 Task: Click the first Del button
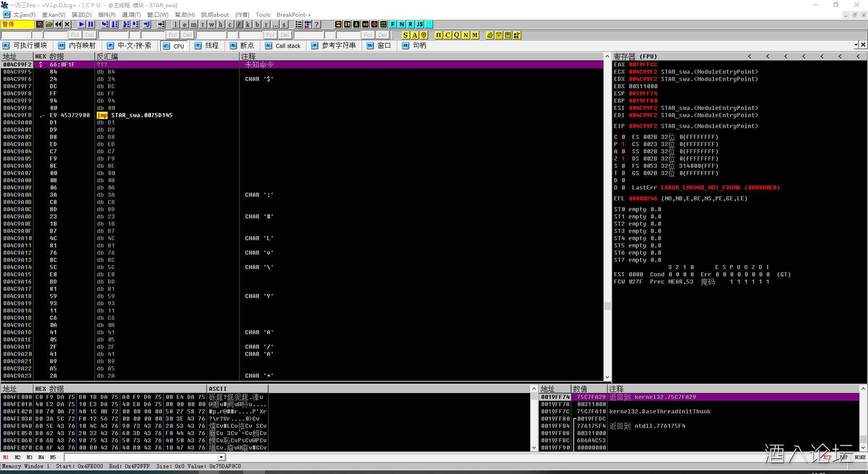90,35
